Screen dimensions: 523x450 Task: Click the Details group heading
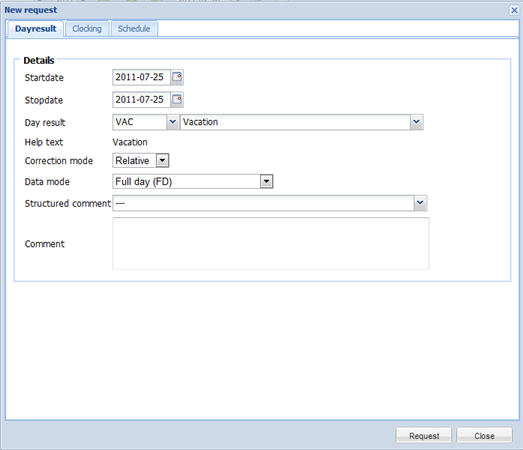[39, 60]
